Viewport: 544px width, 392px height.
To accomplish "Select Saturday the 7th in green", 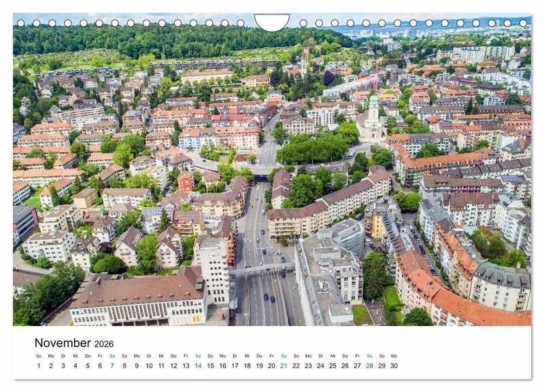I will click(x=112, y=366).
